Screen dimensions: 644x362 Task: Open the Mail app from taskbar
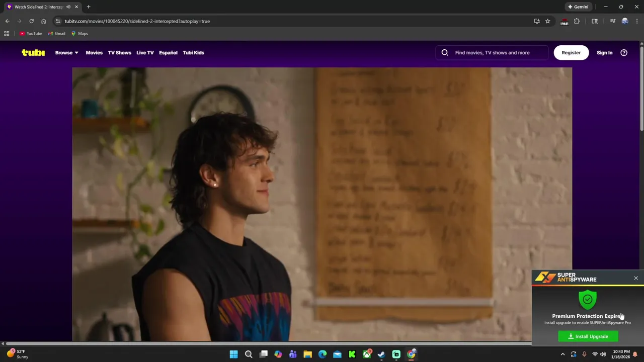(337, 354)
